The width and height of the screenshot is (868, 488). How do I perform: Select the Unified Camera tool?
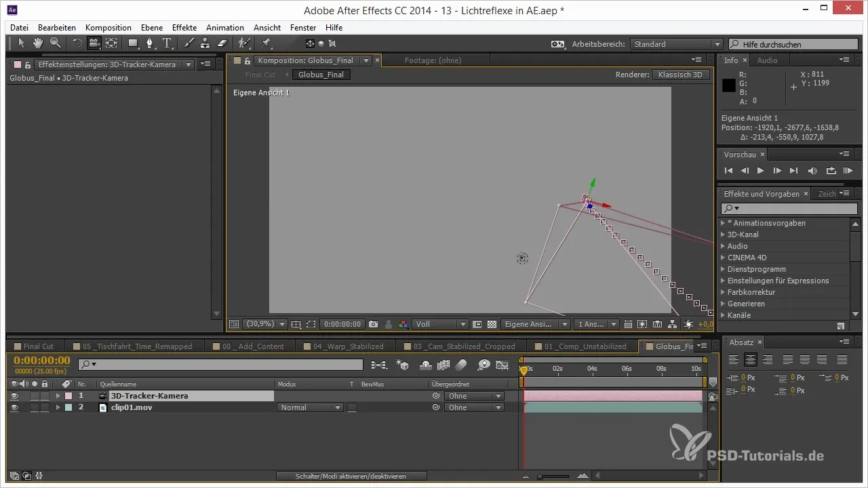click(x=94, y=43)
